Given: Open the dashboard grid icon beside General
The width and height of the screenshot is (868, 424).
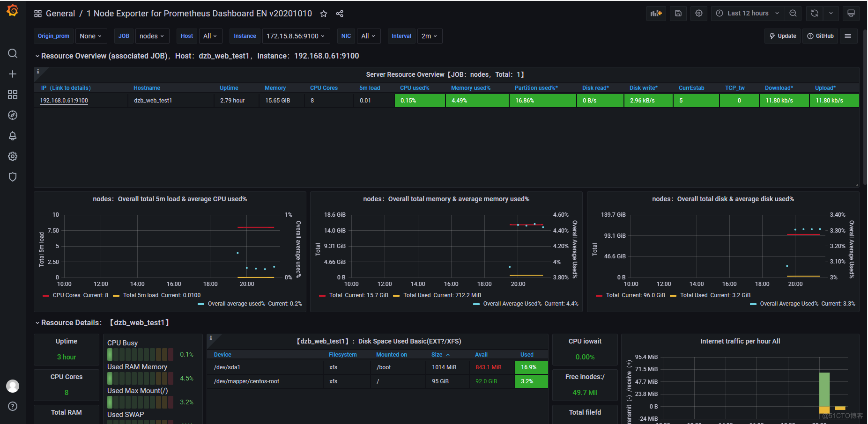Looking at the screenshot, I should pyautogui.click(x=38, y=14).
